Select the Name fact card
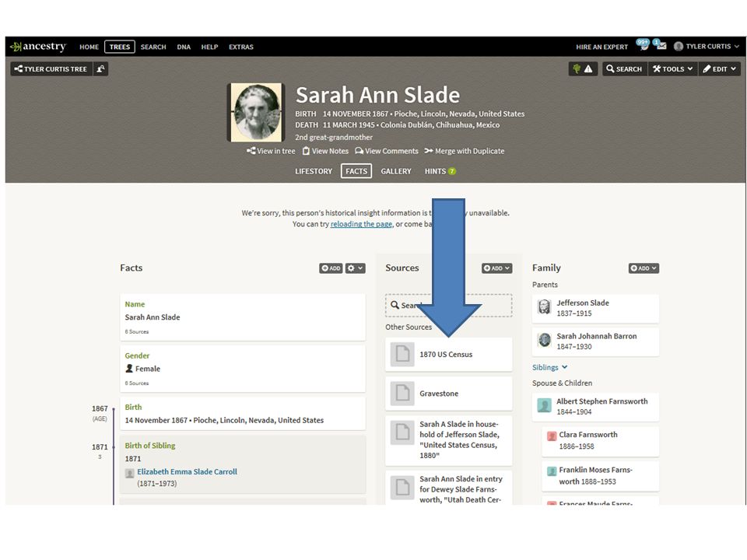747x560 pixels. pyautogui.click(x=243, y=317)
